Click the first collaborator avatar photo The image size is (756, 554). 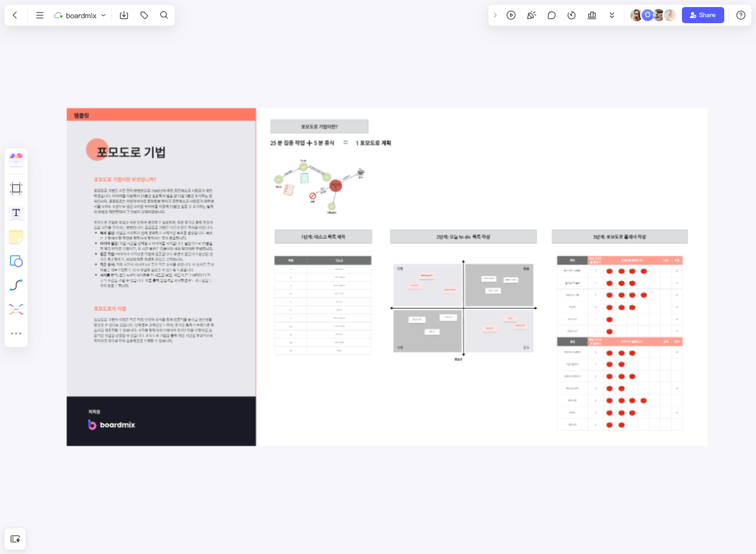637,15
